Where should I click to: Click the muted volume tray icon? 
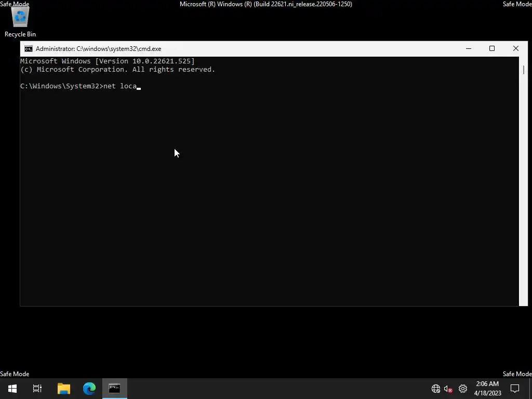[448, 389]
